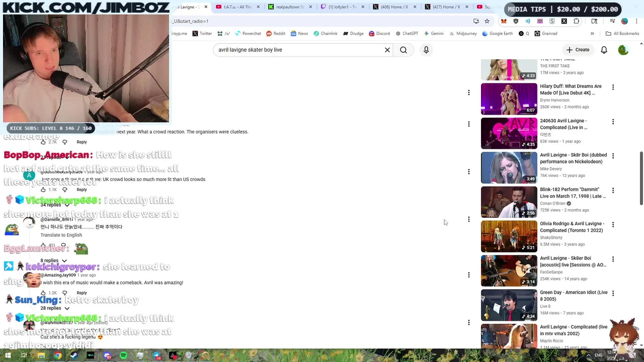The image size is (644, 362).
Task: Close the t.A.T.u. browser tab
Action: coord(259,7)
